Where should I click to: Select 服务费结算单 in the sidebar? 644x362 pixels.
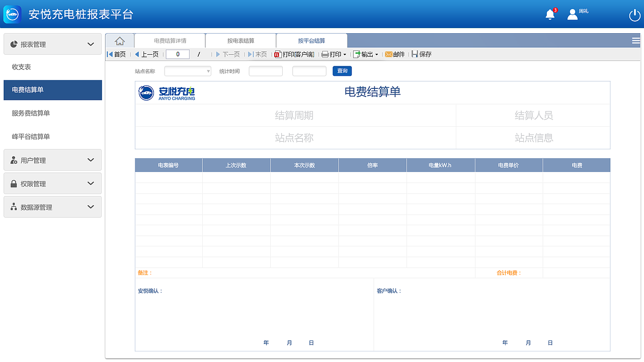coord(52,113)
